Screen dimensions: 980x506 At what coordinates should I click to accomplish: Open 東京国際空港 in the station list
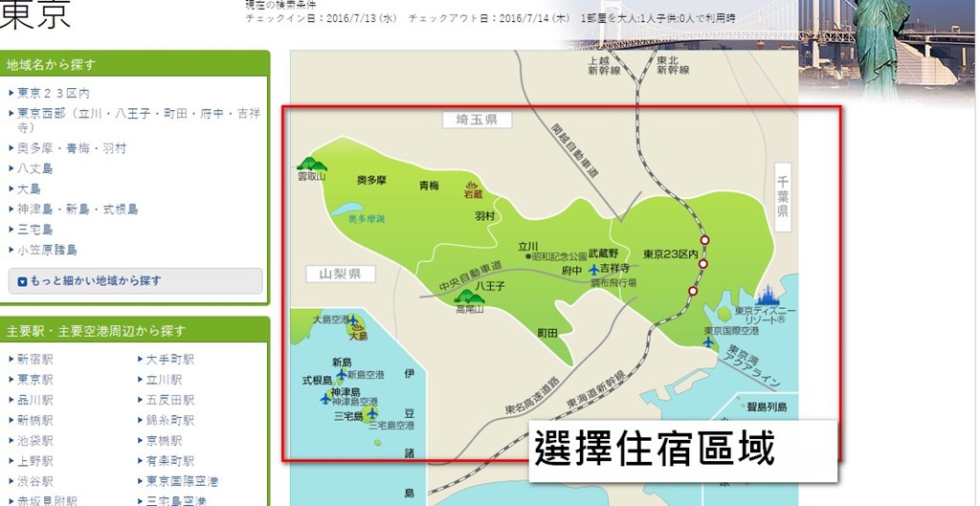point(182,481)
